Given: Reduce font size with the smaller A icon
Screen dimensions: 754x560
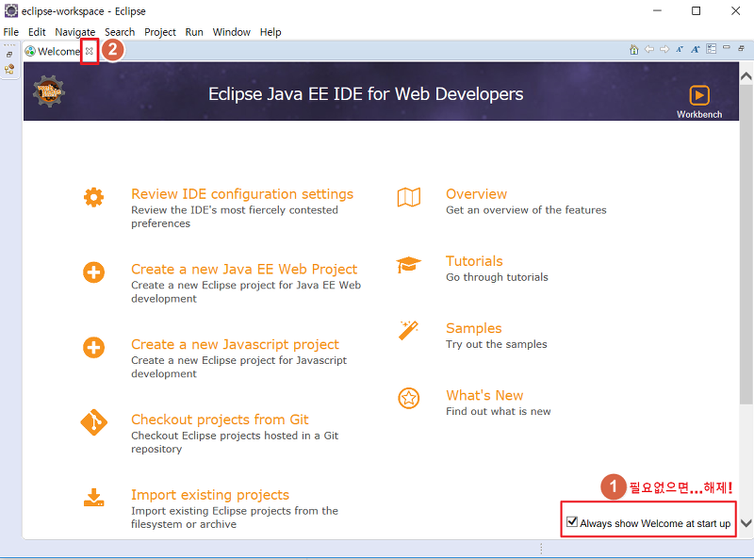Looking at the screenshot, I should (680, 49).
